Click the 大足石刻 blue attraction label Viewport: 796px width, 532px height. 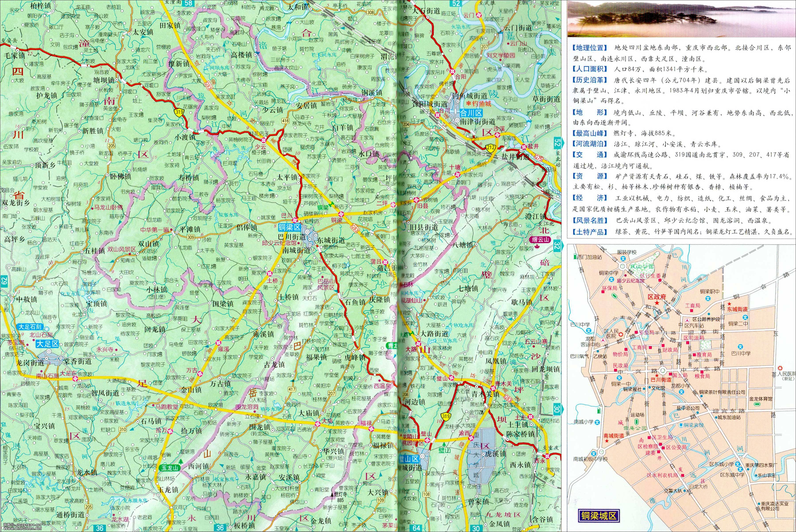30,327
